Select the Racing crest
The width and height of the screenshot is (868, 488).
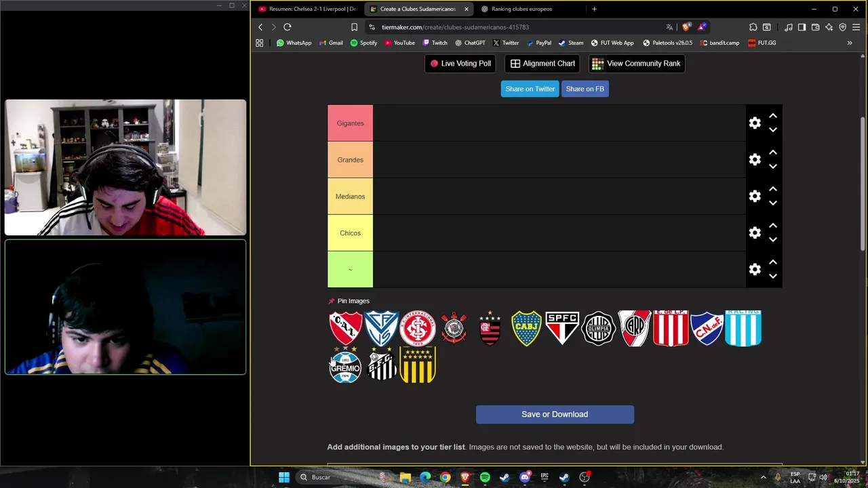tap(743, 328)
